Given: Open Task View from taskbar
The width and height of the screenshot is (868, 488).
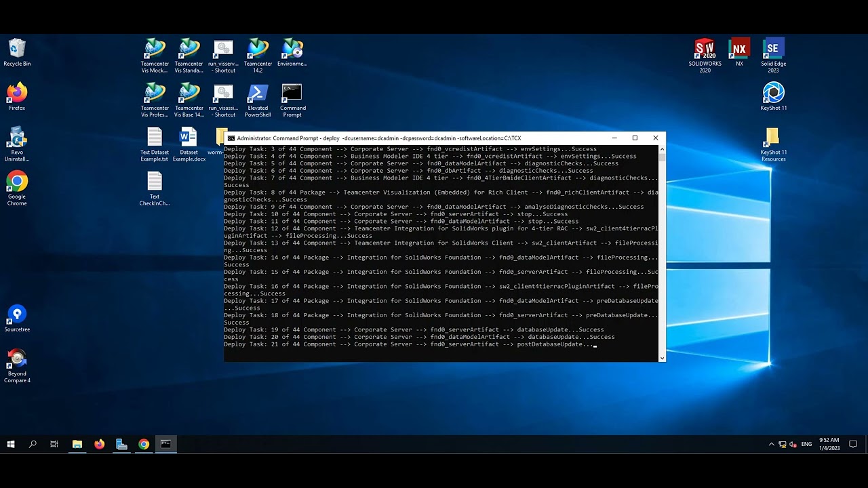Looking at the screenshot, I should click(x=54, y=445).
